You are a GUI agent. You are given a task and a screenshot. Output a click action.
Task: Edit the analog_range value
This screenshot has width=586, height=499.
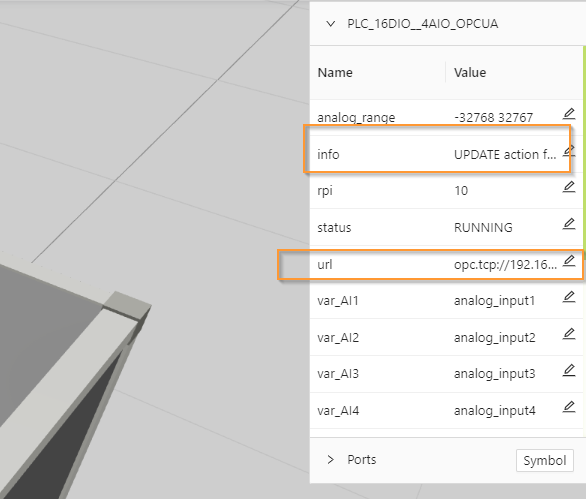tap(569, 114)
